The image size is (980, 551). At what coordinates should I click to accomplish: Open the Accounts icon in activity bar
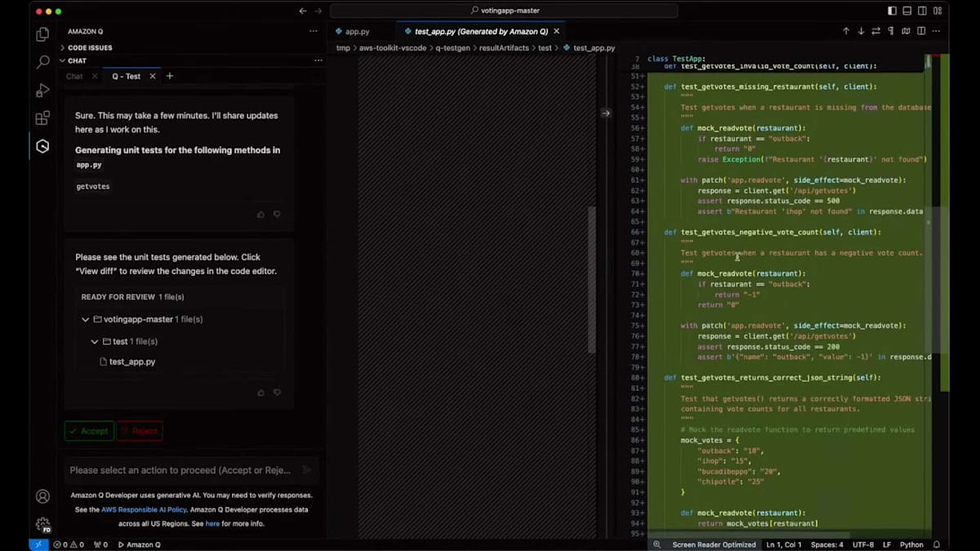42,496
